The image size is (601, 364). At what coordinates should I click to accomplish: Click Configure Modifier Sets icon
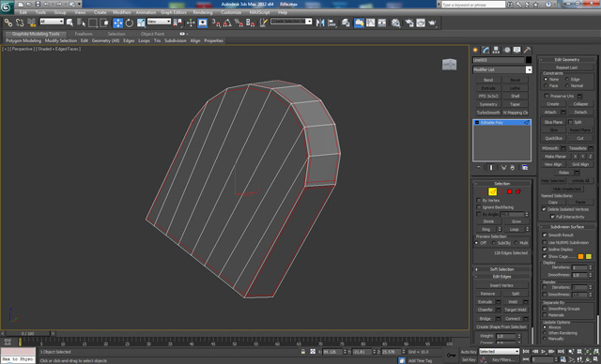pyautogui.click(x=525, y=168)
